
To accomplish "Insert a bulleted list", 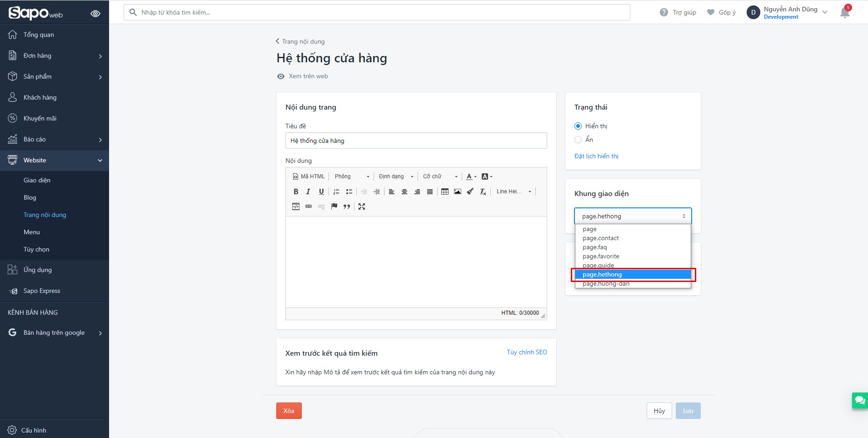I will [349, 191].
